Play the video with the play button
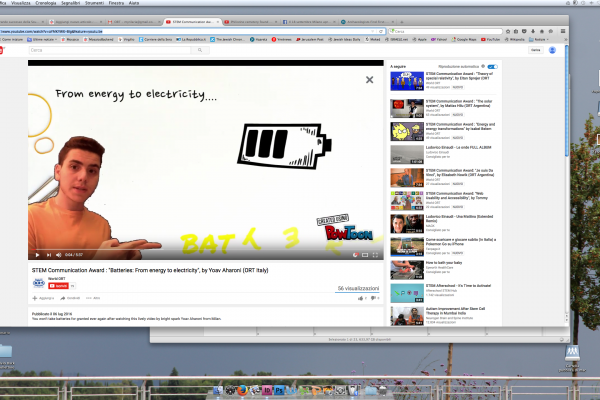 tap(37, 255)
